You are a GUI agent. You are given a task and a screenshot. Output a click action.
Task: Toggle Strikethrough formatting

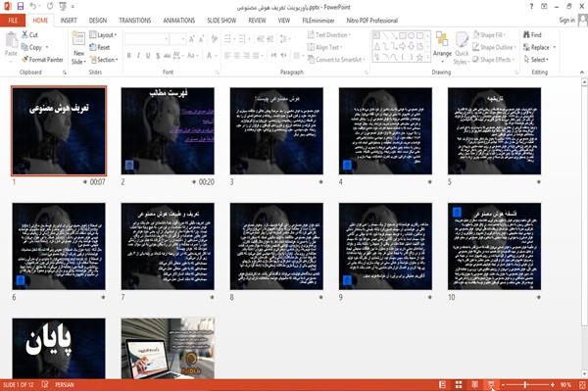167,56
